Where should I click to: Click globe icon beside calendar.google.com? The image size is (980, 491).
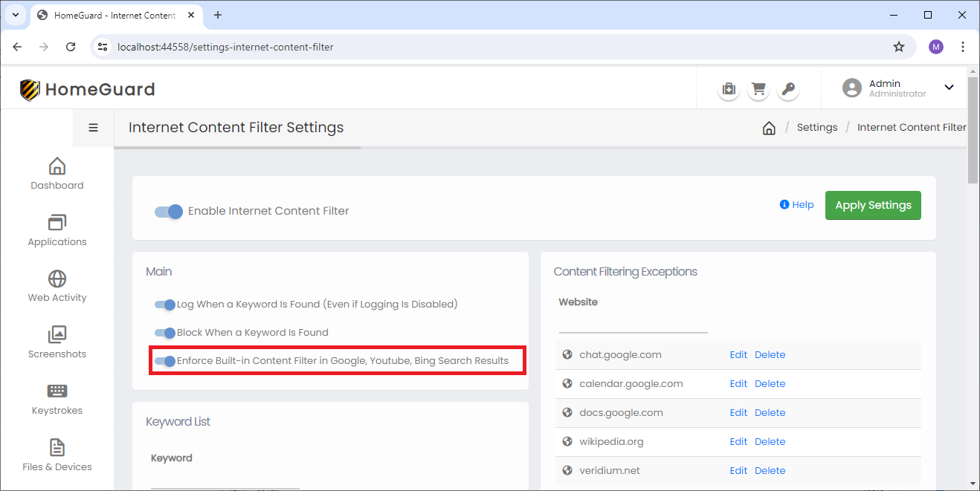[x=568, y=383]
